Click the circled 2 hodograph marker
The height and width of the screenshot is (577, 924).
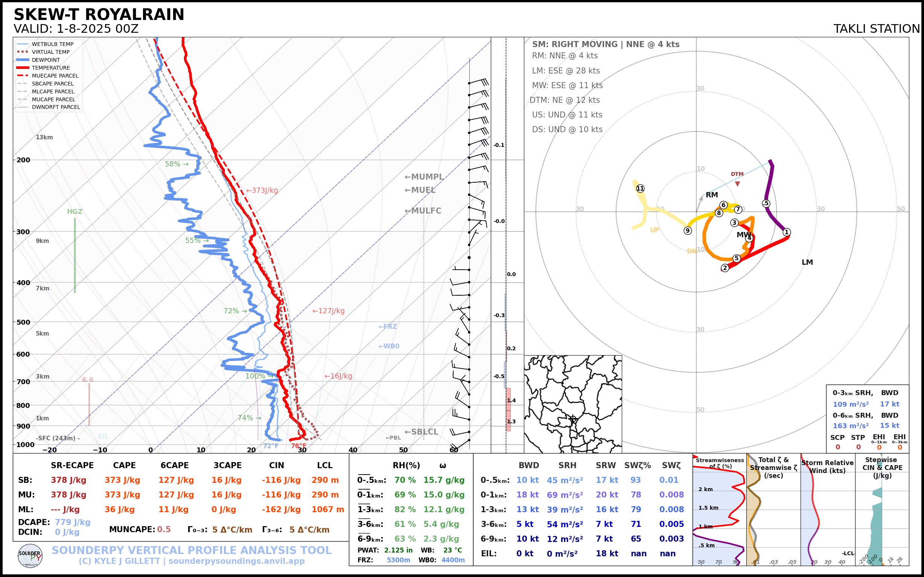pyautogui.click(x=725, y=268)
